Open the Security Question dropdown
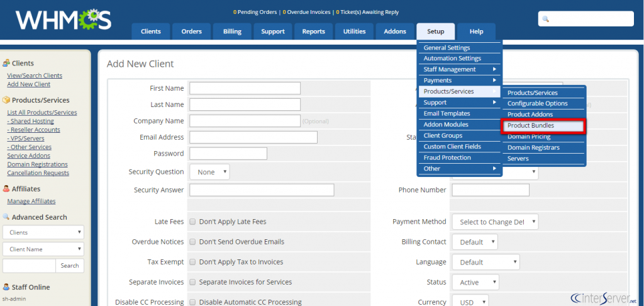 tap(209, 172)
